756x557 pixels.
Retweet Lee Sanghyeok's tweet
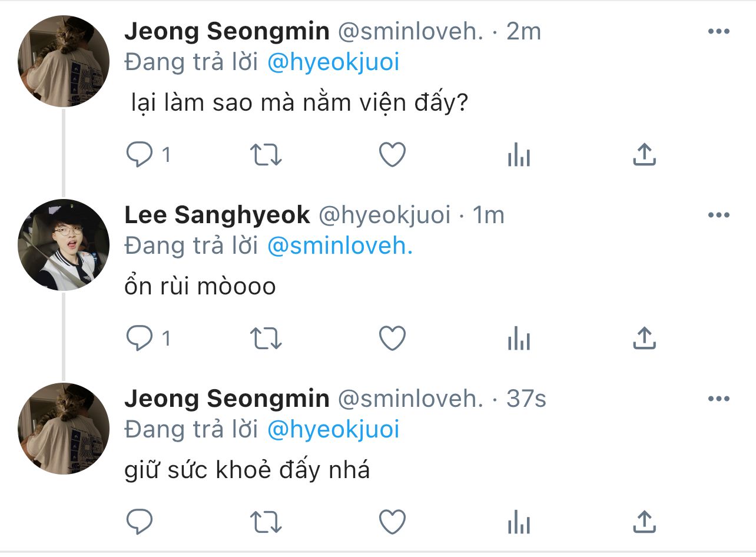click(x=266, y=339)
